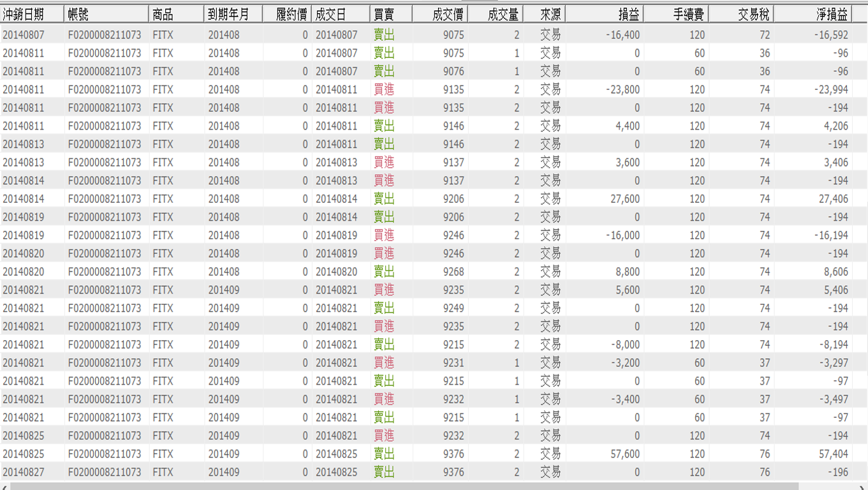Sort by the 淨損益 column header

[813, 14]
